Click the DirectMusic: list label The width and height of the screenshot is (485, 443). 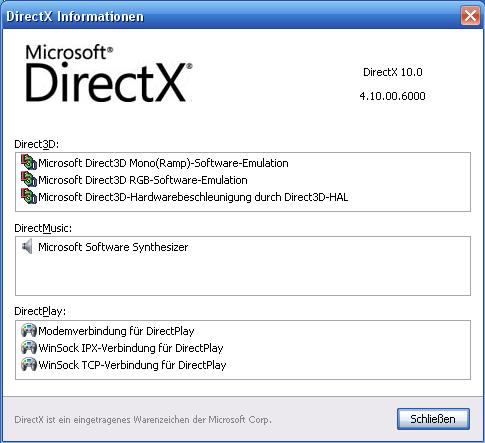[43, 228]
